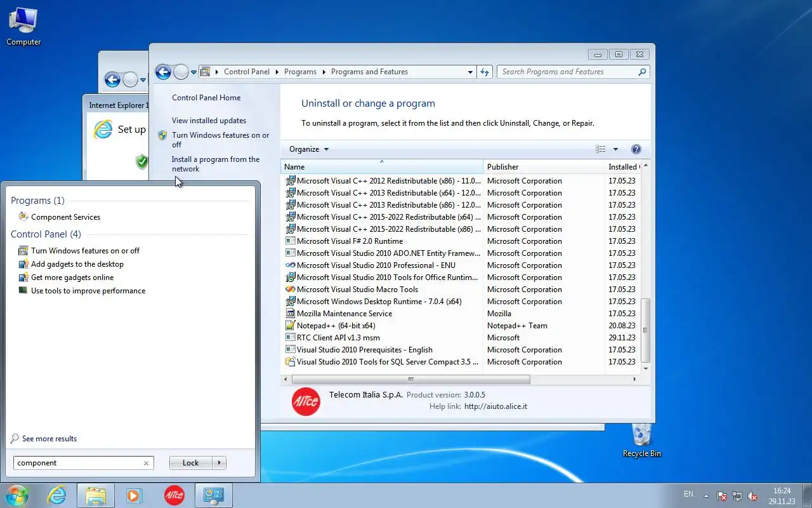Open Windows Explorer taskbar icon
The image size is (812, 508).
point(96,495)
